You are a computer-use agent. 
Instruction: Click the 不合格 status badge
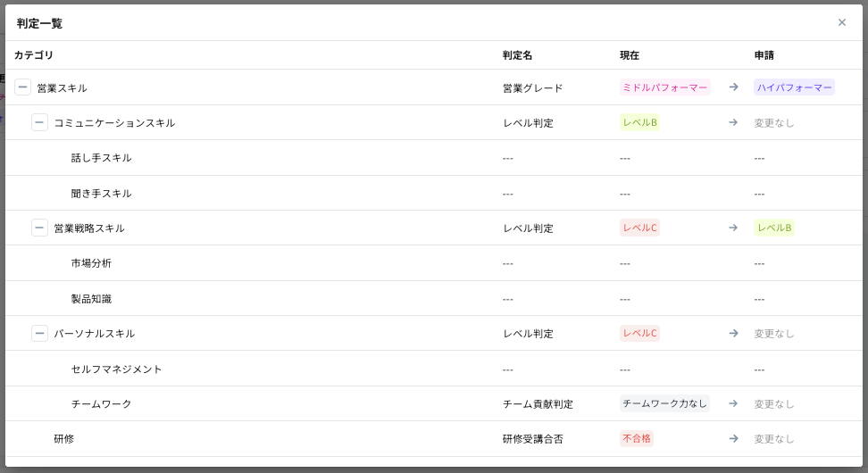point(637,438)
